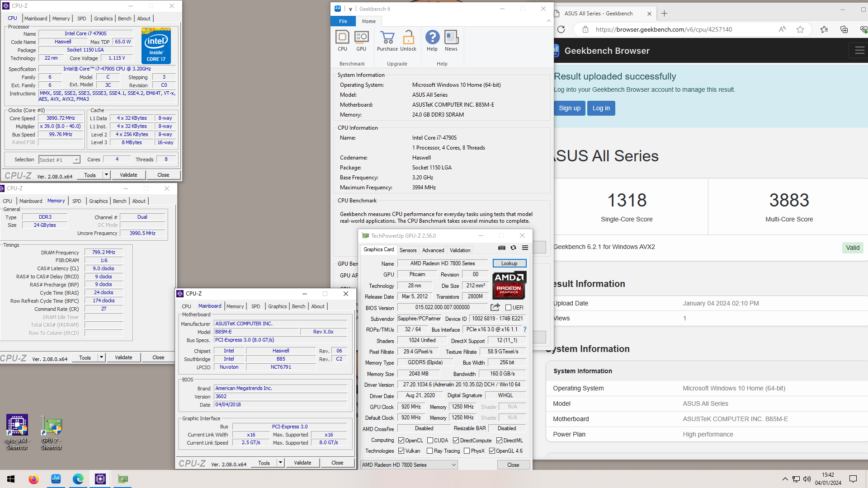The height and width of the screenshot is (488, 868).
Task: Open the Geekbench Browser hamburger menu
Action: pos(860,51)
